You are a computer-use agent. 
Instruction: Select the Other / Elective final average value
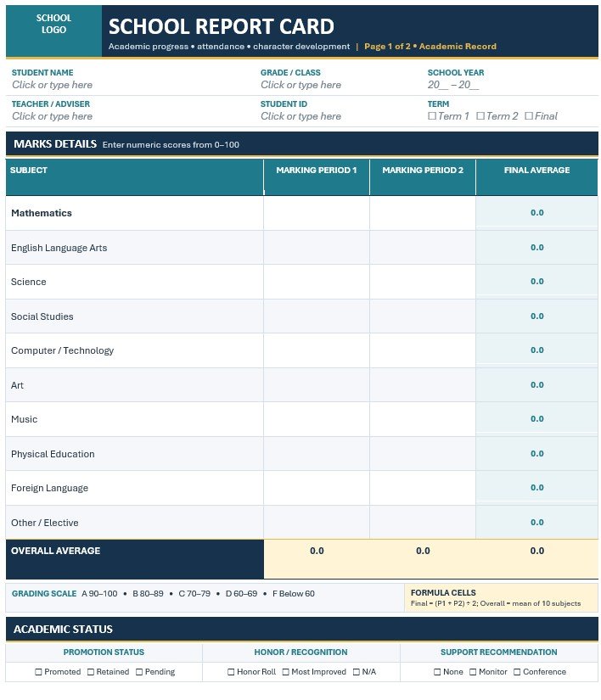536,523
